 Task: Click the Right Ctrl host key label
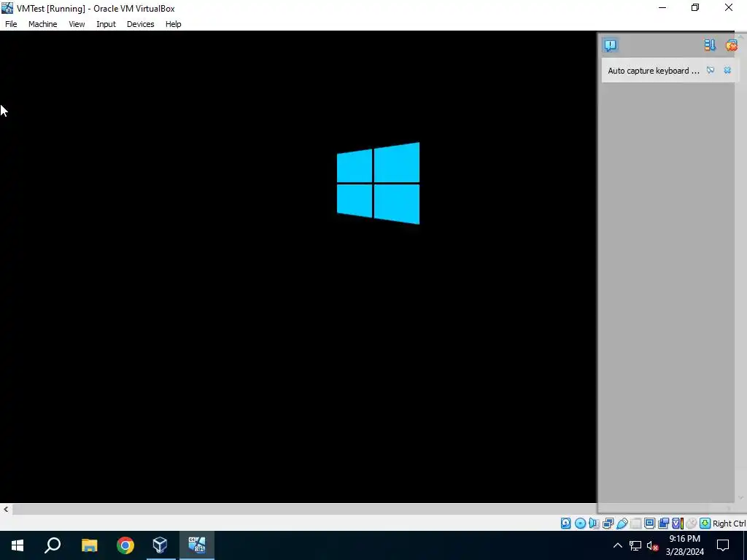[729, 524]
